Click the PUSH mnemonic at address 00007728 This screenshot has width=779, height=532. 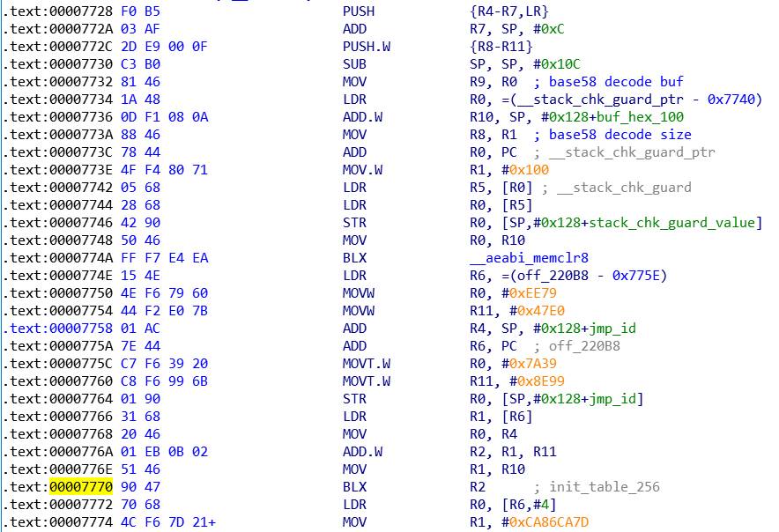click(x=359, y=11)
